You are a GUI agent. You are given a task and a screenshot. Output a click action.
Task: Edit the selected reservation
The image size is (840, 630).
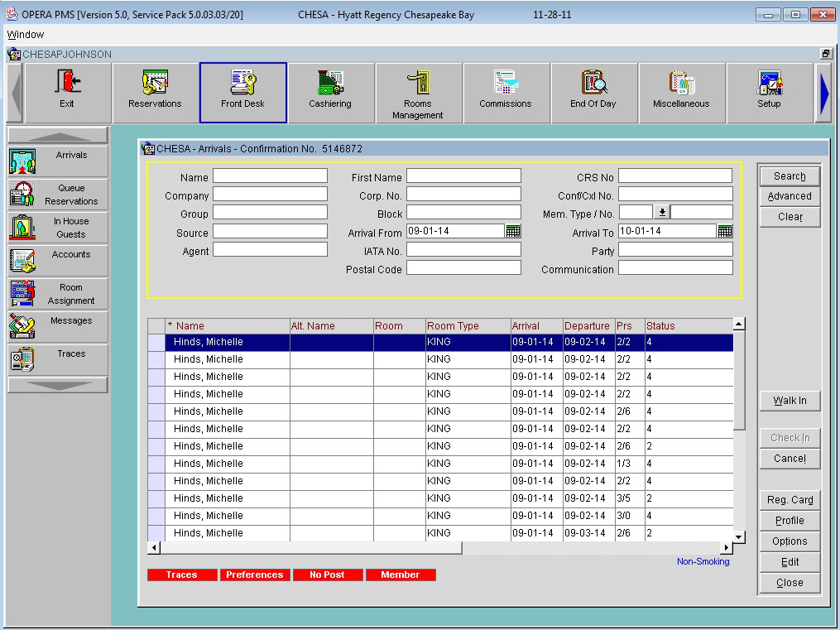790,562
